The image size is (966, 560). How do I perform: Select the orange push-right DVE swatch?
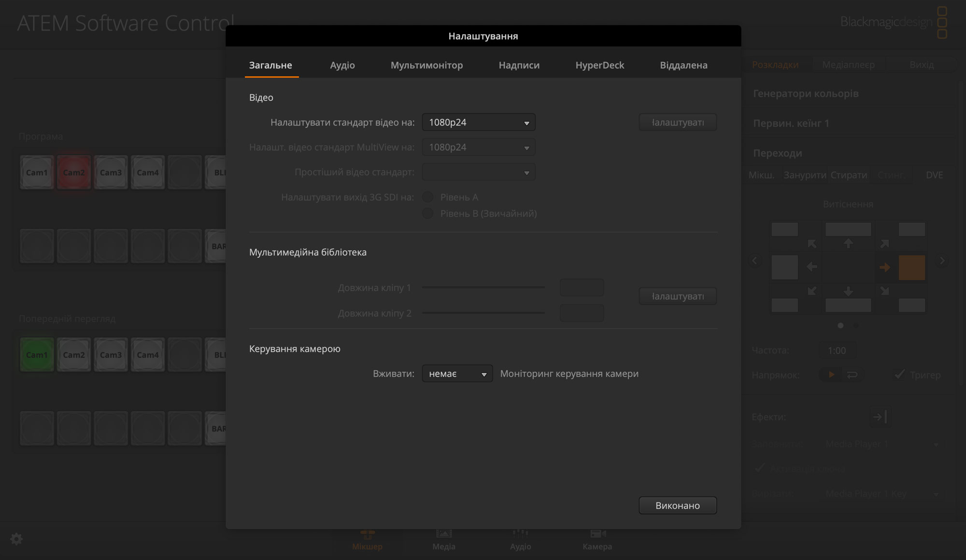911,267
